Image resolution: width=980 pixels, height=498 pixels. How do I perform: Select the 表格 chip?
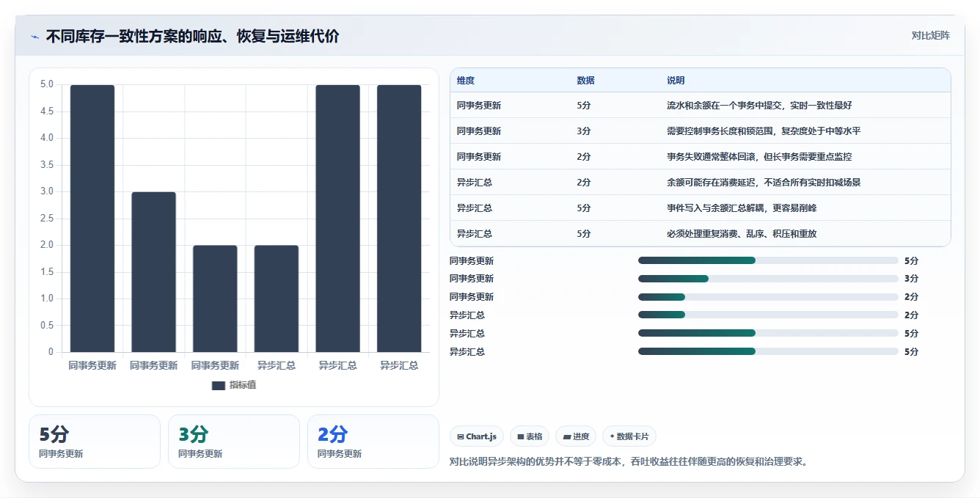click(x=530, y=436)
